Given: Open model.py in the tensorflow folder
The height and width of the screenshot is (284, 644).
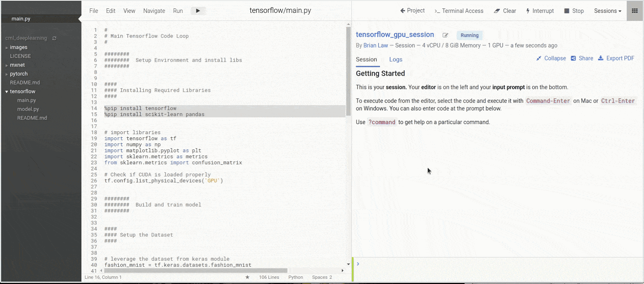Looking at the screenshot, I should pos(28,109).
